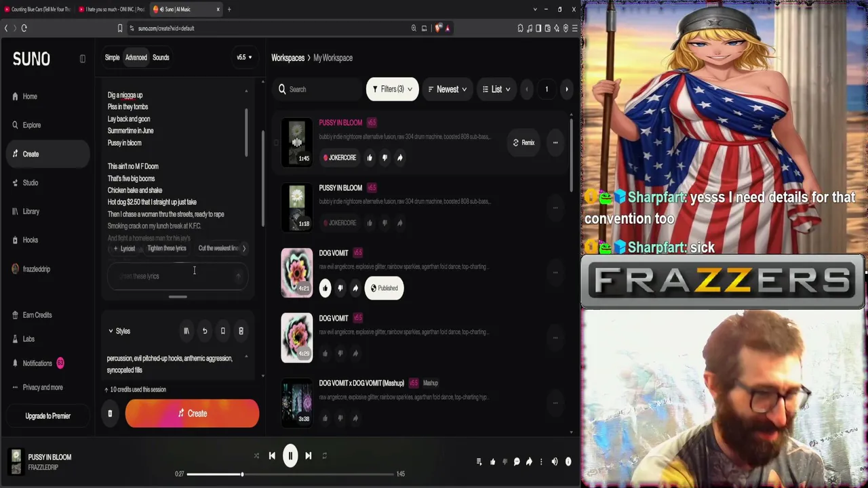Share the first PUSSY IN BLOOM track
This screenshot has width=868, height=488.
[x=399, y=158]
